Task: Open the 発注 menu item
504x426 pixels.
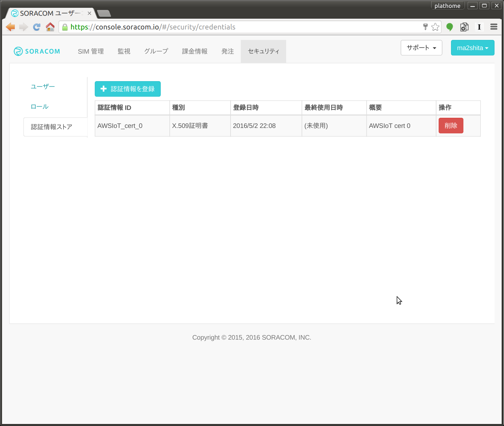Action: click(228, 51)
